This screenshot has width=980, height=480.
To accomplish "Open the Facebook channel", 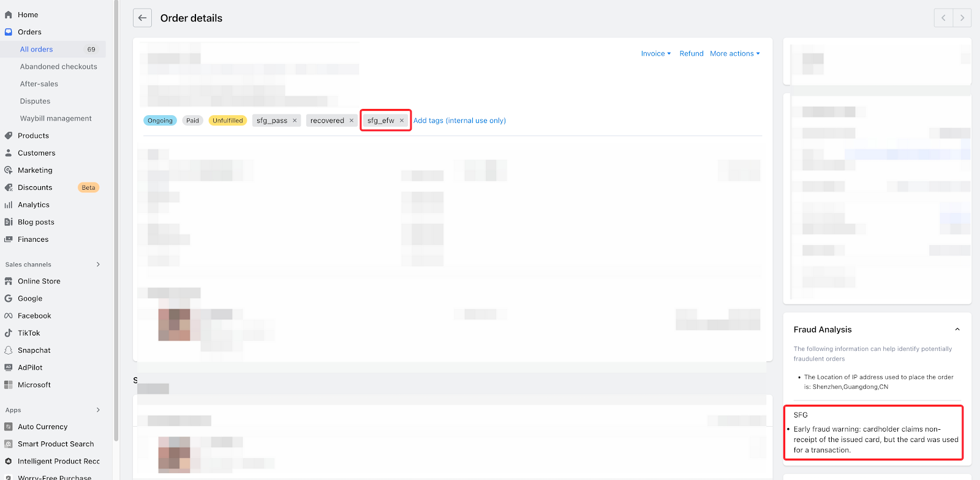I will click(34, 316).
